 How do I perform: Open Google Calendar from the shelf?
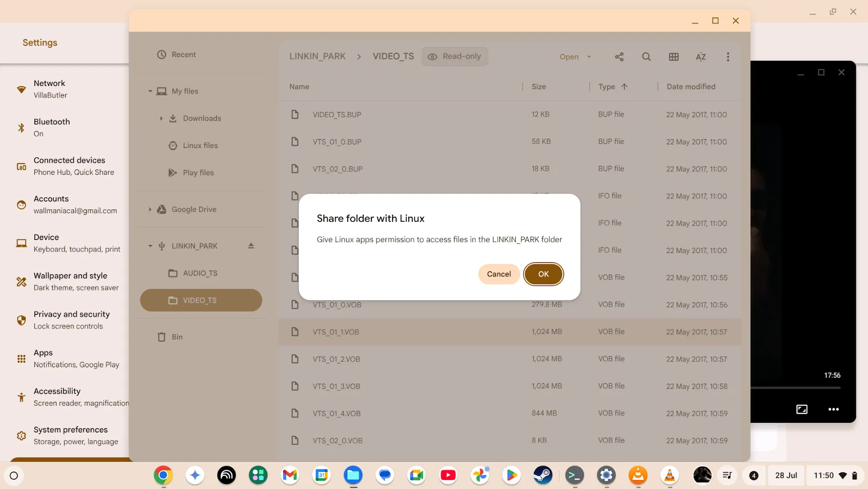(x=321, y=475)
